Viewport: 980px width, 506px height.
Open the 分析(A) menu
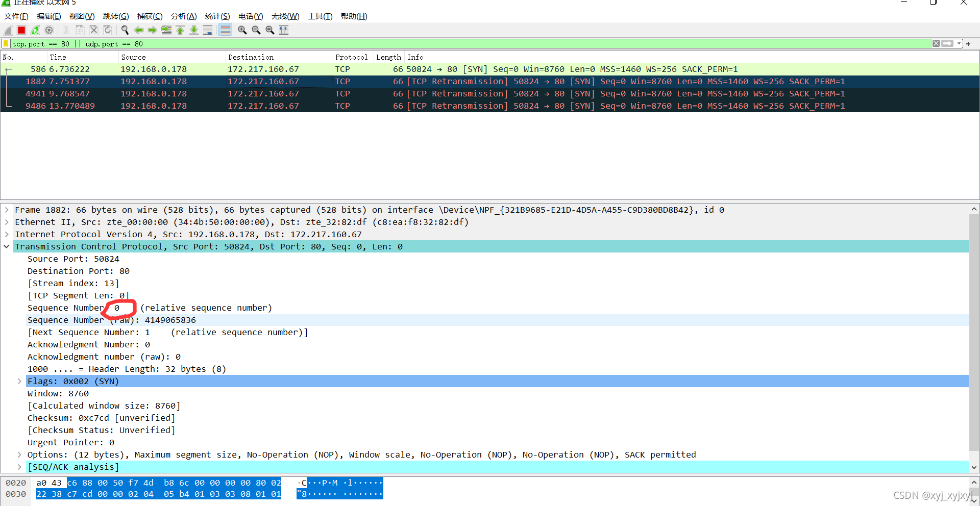pos(183,16)
